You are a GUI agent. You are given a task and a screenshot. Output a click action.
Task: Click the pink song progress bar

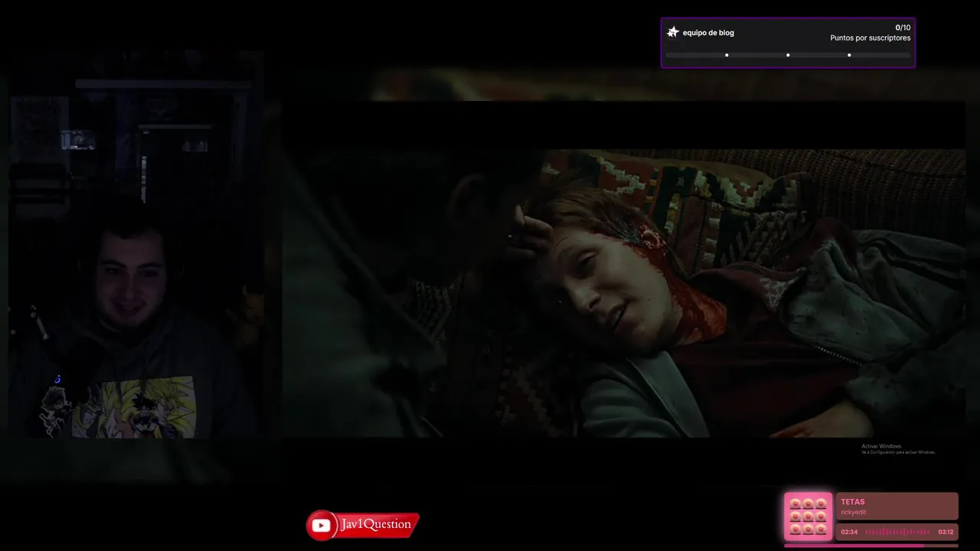pos(871,546)
